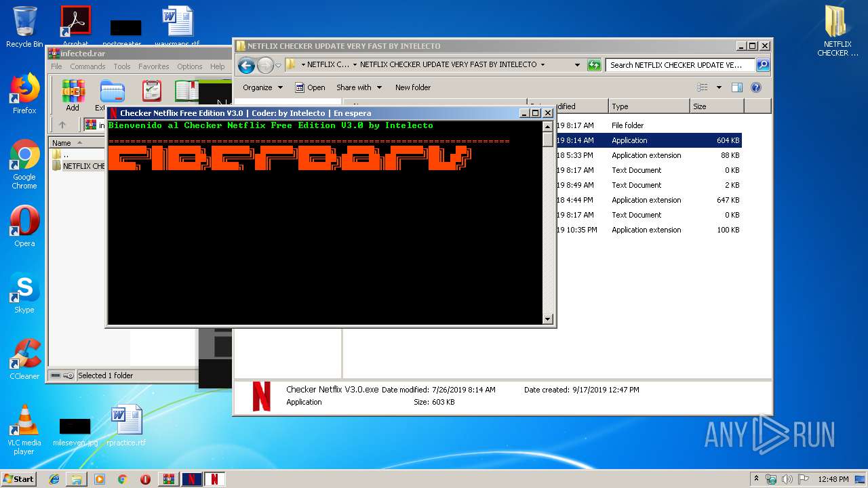Select the waysmaps.rtf desktop file
The height and width of the screenshot is (488, 868).
point(177,26)
